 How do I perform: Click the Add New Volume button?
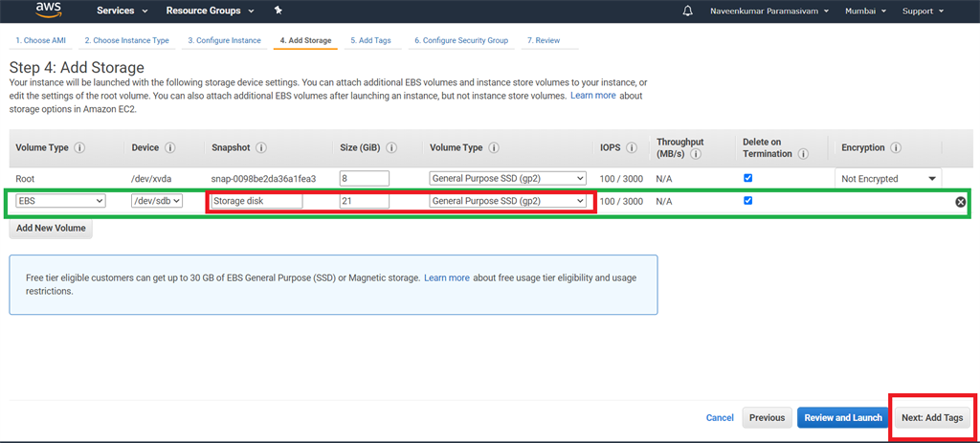pos(51,228)
